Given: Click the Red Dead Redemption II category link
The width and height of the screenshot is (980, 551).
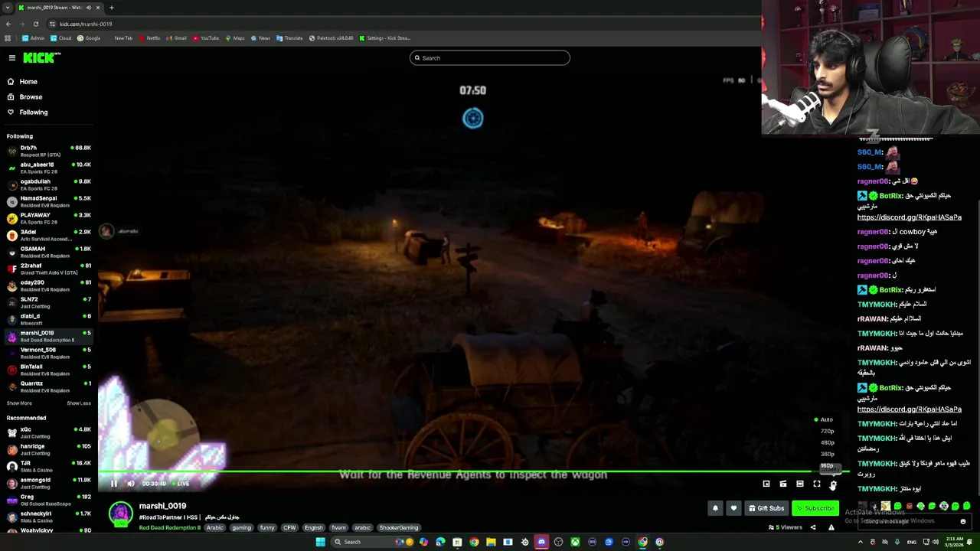Looking at the screenshot, I should (170, 527).
